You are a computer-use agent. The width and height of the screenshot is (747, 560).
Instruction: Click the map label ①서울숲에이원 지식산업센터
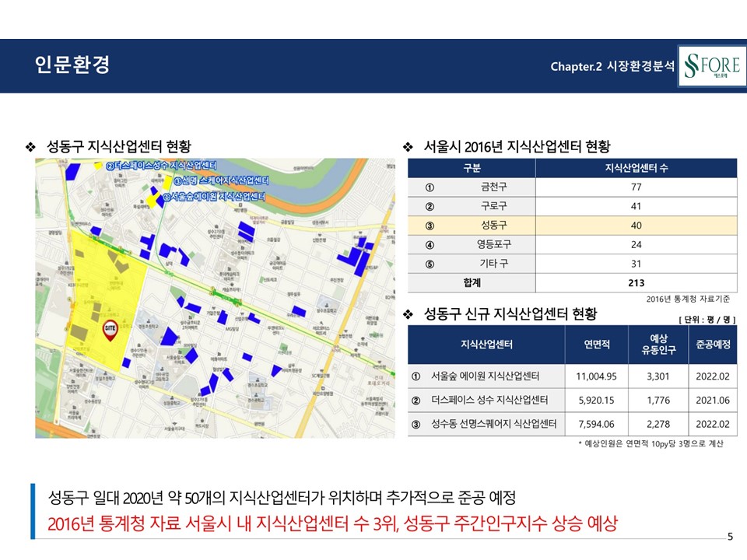pyautogui.click(x=214, y=196)
